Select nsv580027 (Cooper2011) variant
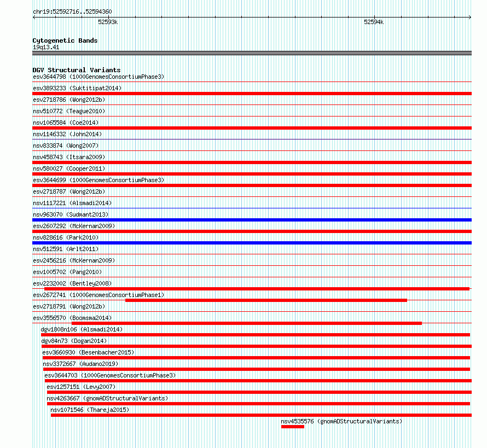This screenshot has width=487, height=448. (69, 168)
